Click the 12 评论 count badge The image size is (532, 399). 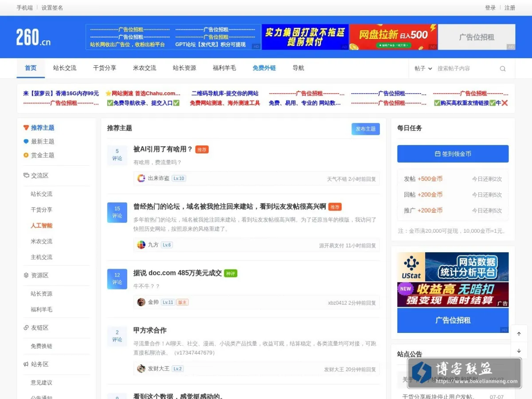click(117, 278)
